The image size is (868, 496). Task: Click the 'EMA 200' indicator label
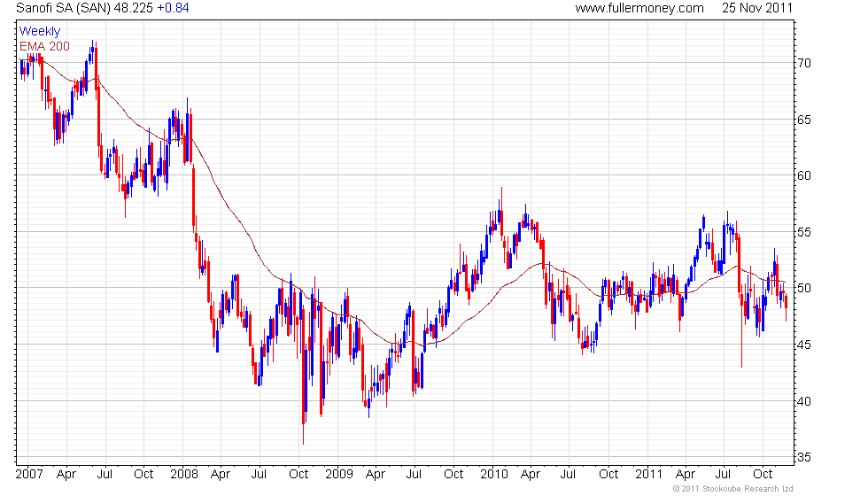coord(44,46)
